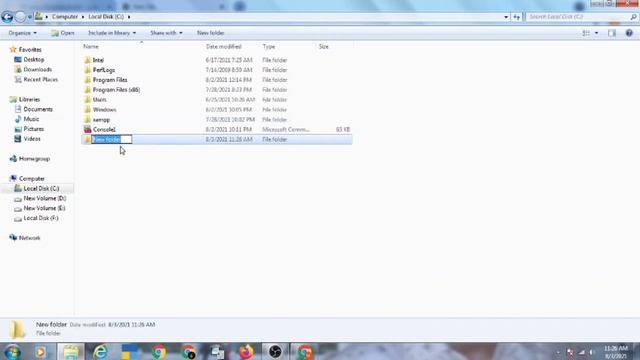Click the New folder rename text box
640x360 pixels.
coord(112,139)
